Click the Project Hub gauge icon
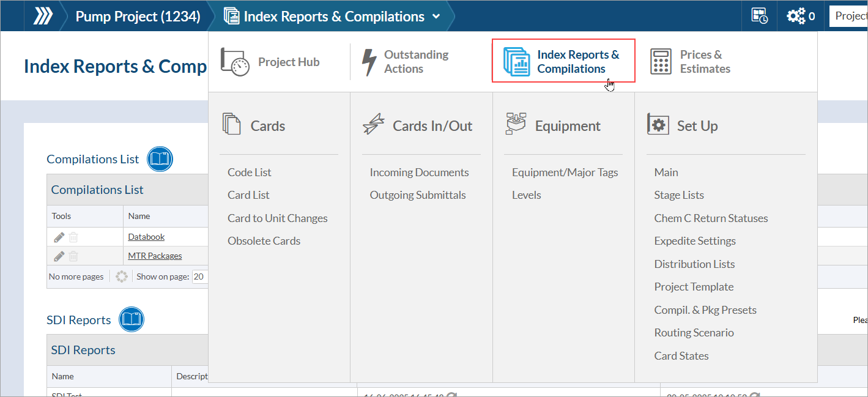868x397 pixels. click(x=235, y=62)
